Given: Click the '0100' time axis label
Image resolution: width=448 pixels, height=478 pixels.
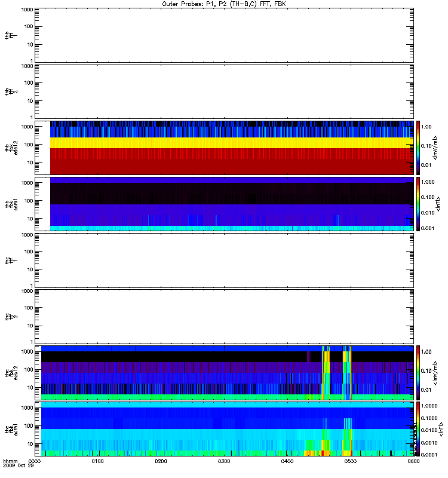Looking at the screenshot, I should [97, 461].
